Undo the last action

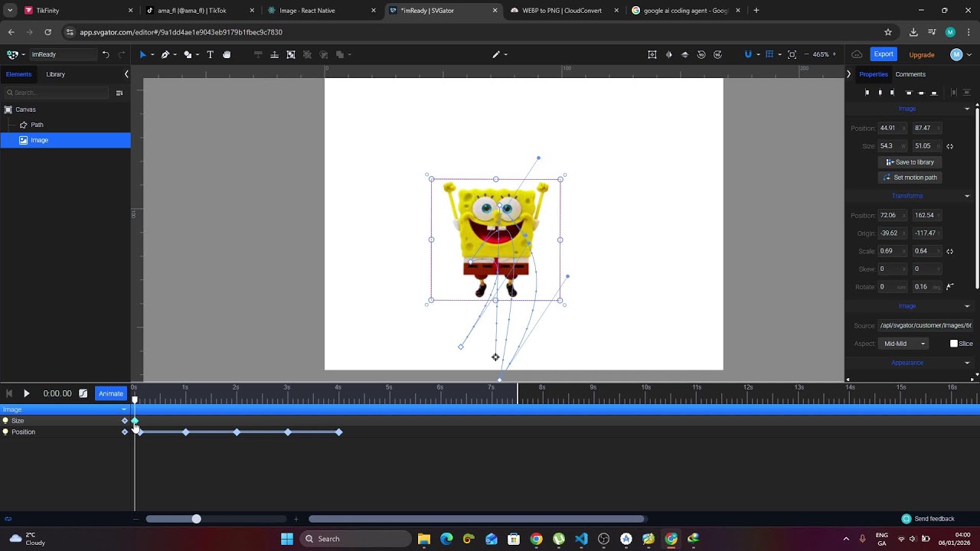pos(106,54)
